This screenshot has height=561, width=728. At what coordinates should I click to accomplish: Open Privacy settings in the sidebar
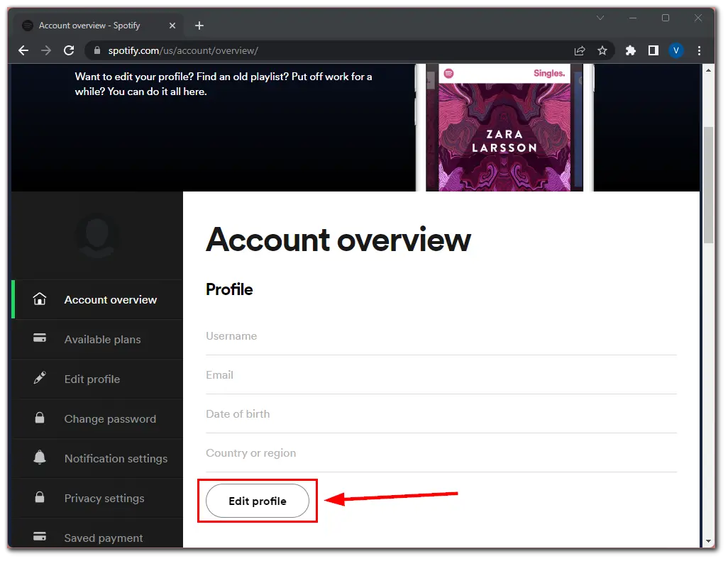97,498
